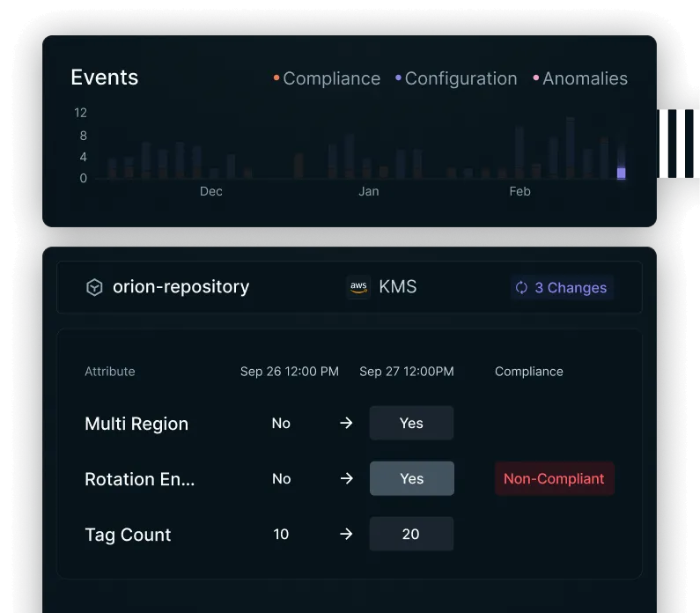
Task: Click the Jan label on chart axis
Action: tap(369, 191)
